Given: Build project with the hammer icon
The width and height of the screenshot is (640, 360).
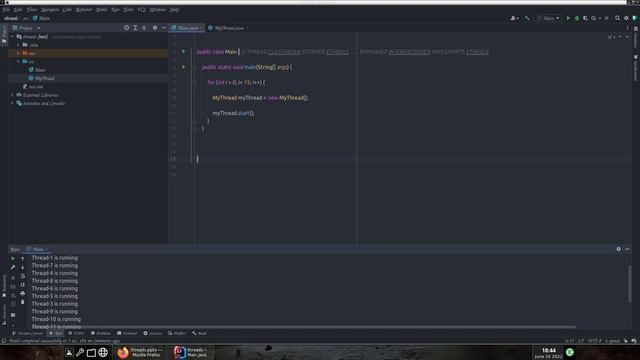Looking at the screenshot, I should [x=527, y=18].
